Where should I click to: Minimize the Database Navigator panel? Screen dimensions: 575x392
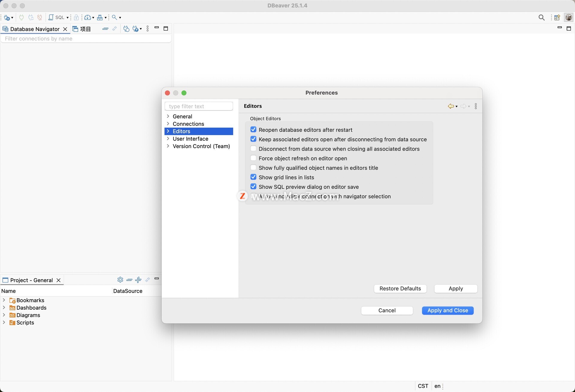156,28
